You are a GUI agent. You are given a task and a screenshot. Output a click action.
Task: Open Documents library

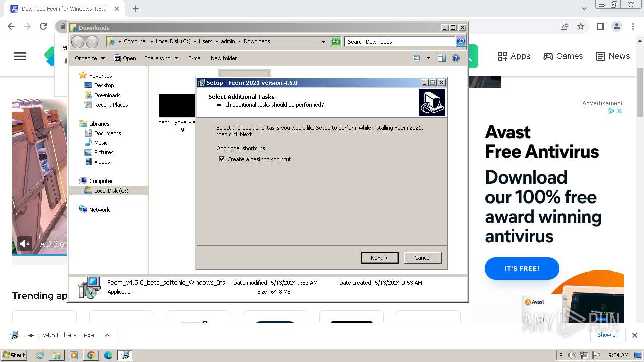[x=107, y=133]
